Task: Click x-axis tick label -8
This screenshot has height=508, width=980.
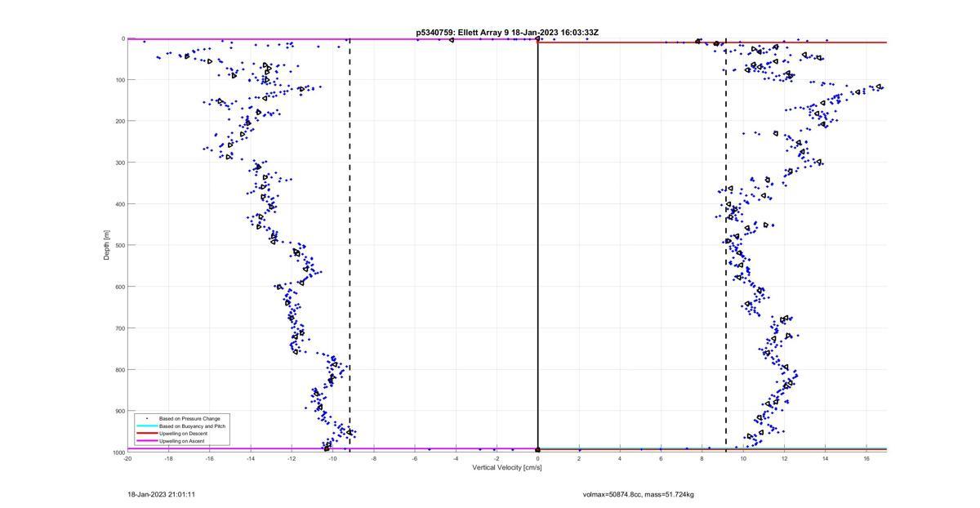Action: (x=374, y=458)
